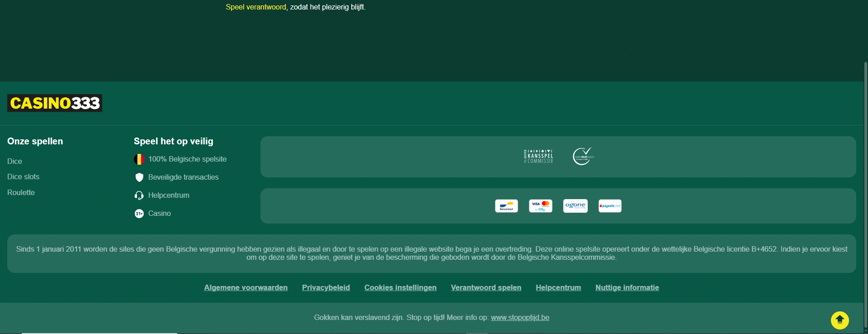The width and height of the screenshot is (868, 334).
Task: Click the license text mentioning B+4652
Action: point(432,253)
